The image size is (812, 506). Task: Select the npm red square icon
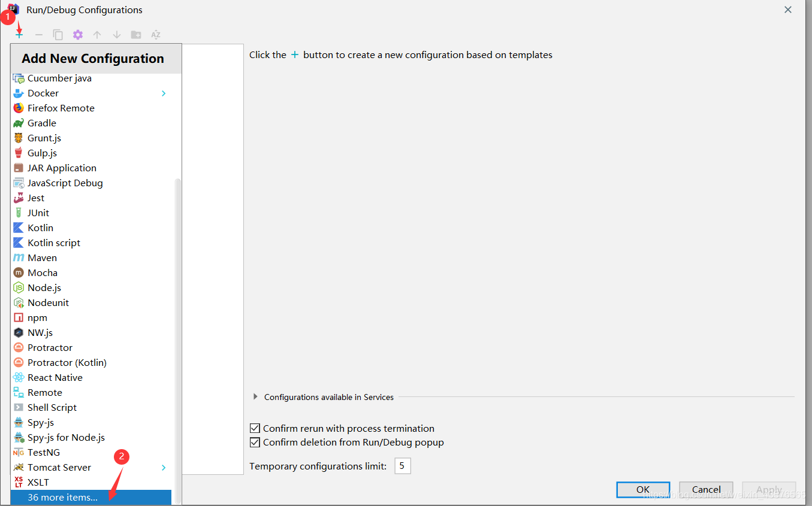tap(19, 318)
